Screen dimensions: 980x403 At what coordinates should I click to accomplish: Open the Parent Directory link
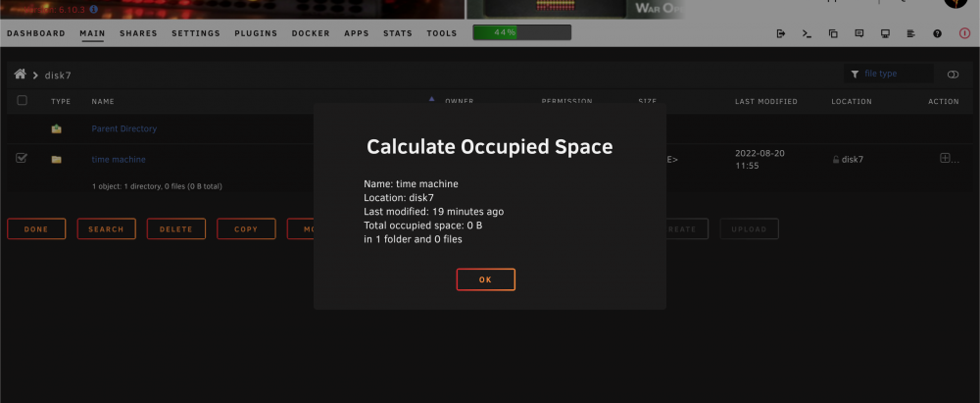click(x=124, y=128)
